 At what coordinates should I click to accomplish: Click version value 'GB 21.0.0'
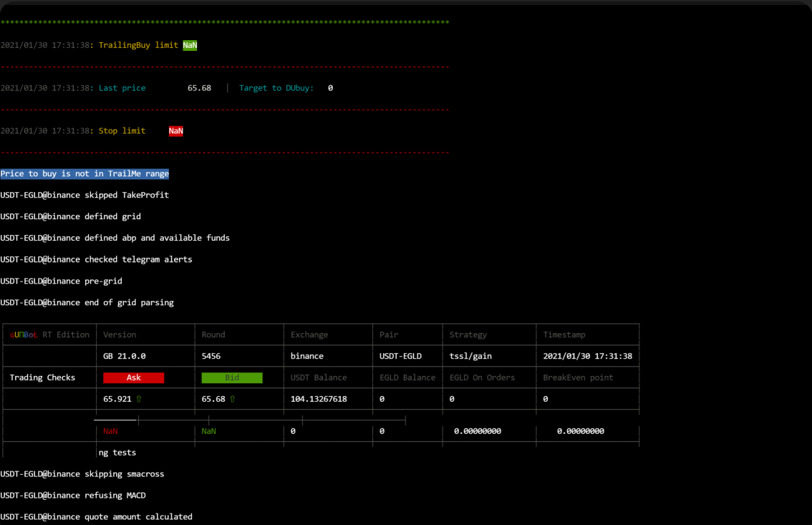point(125,356)
